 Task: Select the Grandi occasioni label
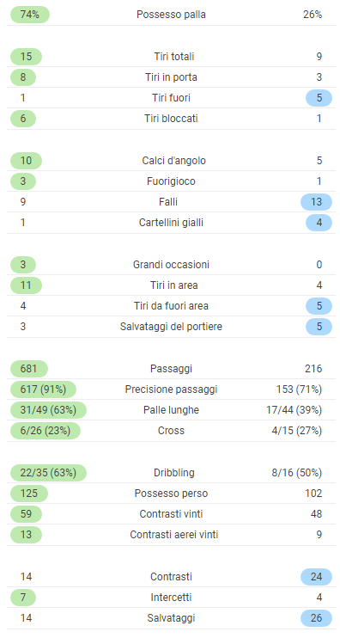coord(171,265)
